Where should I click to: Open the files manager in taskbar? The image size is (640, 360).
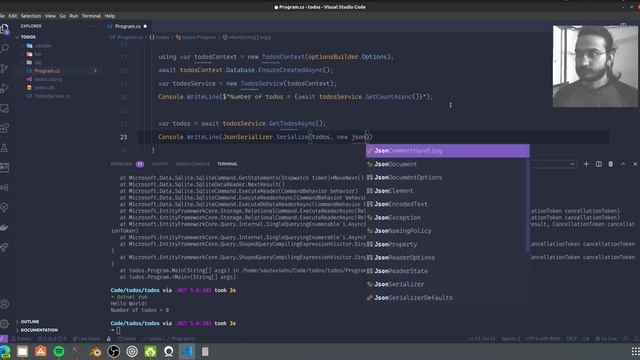pos(22,351)
